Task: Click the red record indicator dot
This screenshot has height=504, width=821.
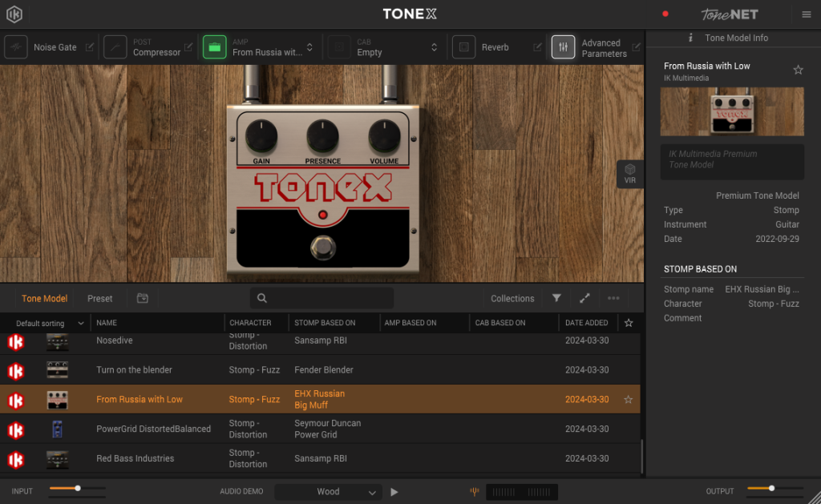Action: click(665, 14)
